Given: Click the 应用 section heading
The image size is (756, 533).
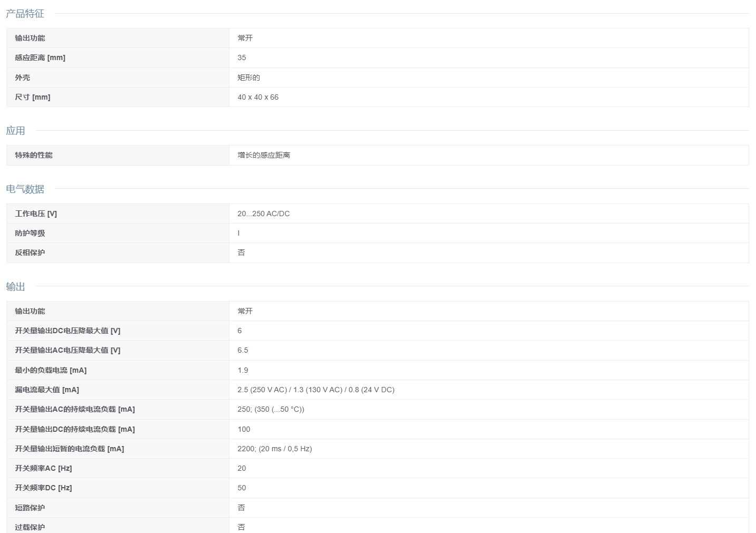Looking at the screenshot, I should 15,131.
